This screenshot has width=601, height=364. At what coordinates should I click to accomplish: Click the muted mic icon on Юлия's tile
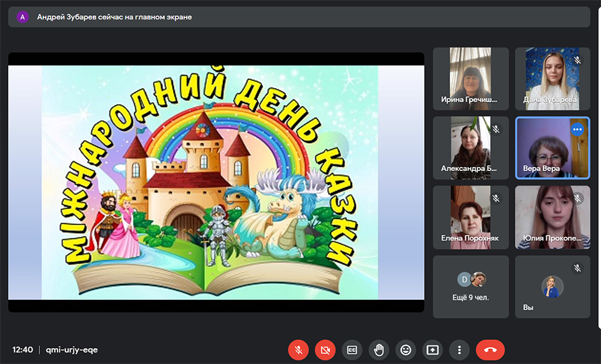578,198
